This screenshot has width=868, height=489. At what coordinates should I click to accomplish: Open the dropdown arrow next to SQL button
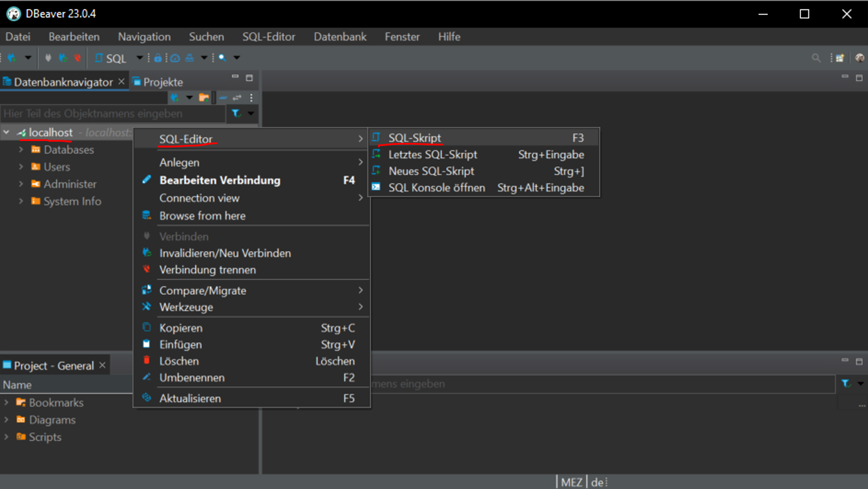(139, 58)
